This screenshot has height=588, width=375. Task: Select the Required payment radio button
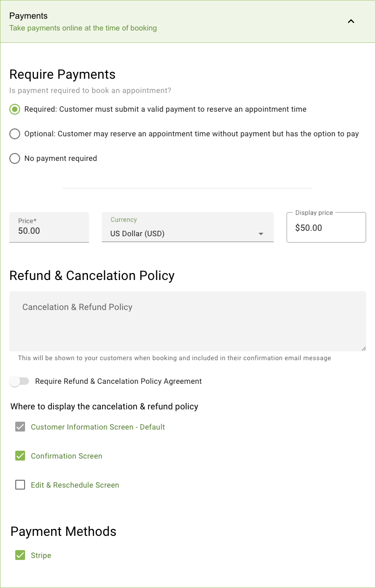point(15,109)
